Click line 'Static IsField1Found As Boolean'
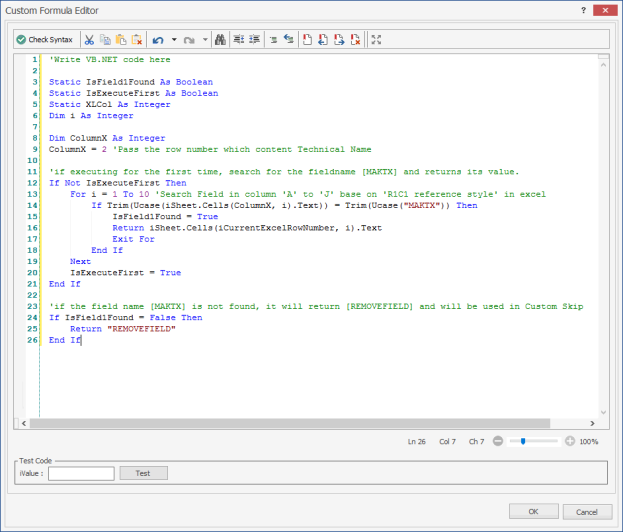This screenshot has width=623, height=532. point(131,82)
